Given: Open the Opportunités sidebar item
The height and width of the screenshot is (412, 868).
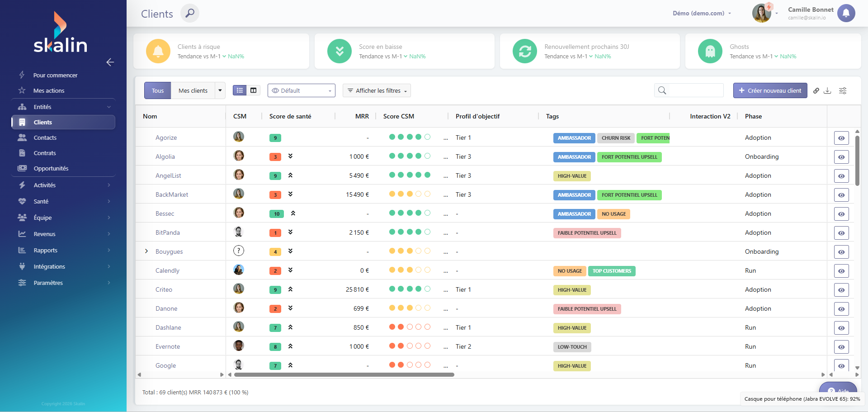Looking at the screenshot, I should pos(51,168).
